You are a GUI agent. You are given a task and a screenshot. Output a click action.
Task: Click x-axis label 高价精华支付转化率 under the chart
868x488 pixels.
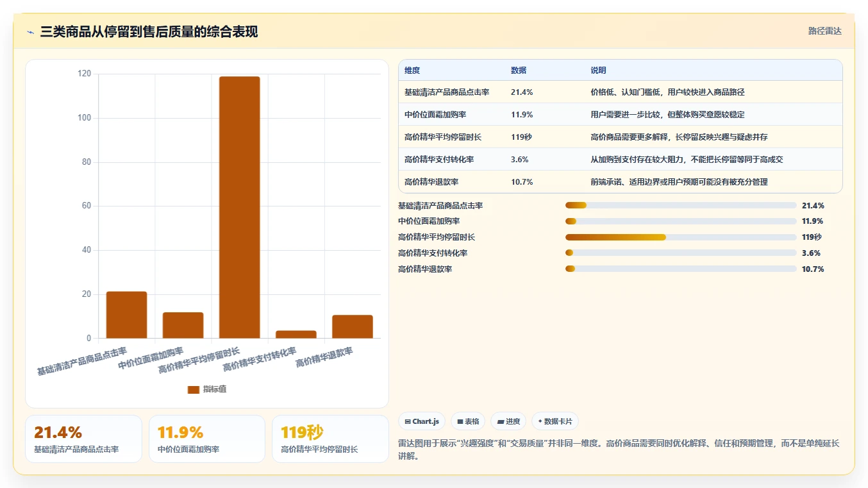click(259, 360)
